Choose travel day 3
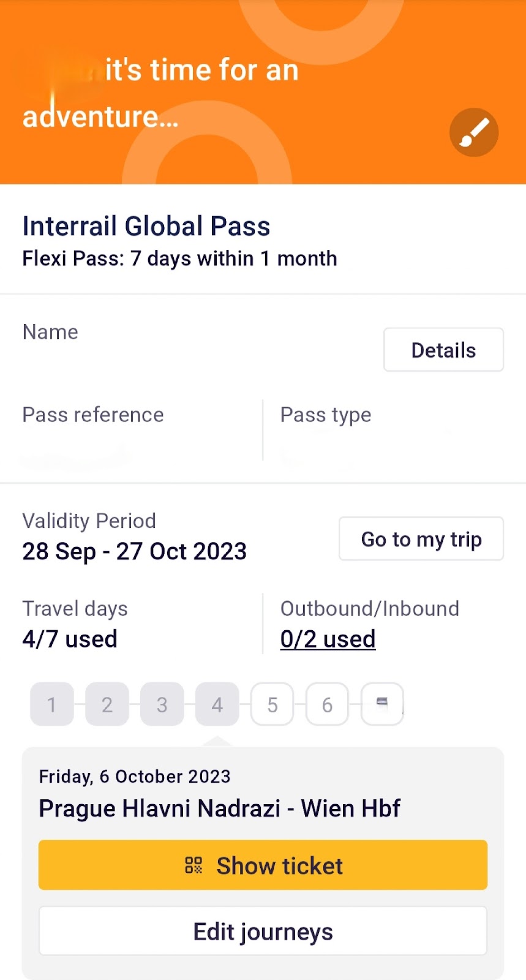 click(x=162, y=704)
